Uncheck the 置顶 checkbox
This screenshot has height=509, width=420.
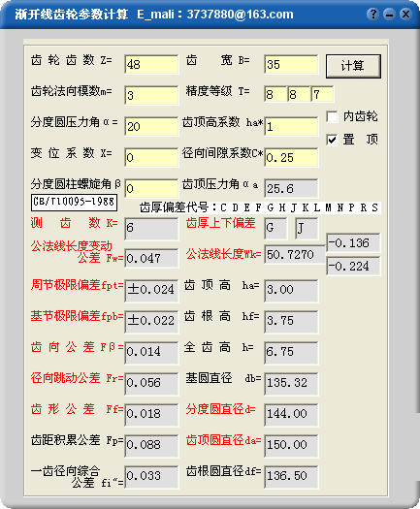(332, 140)
